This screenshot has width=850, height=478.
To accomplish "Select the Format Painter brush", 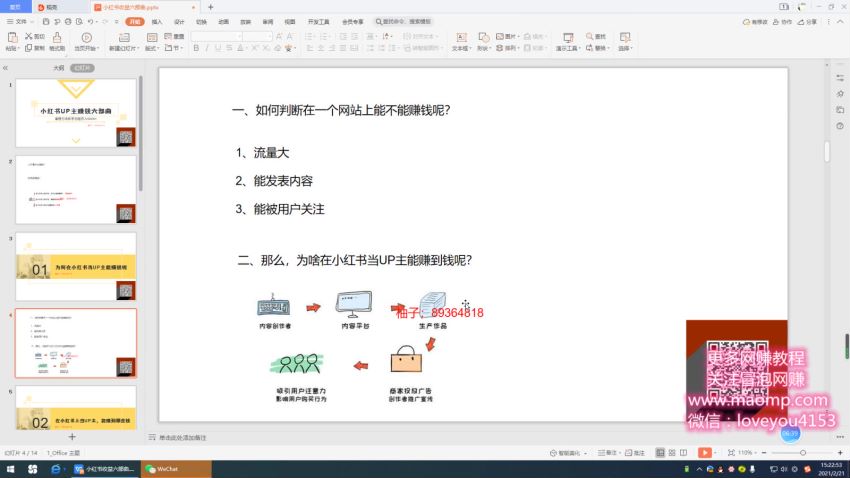I will (x=57, y=37).
